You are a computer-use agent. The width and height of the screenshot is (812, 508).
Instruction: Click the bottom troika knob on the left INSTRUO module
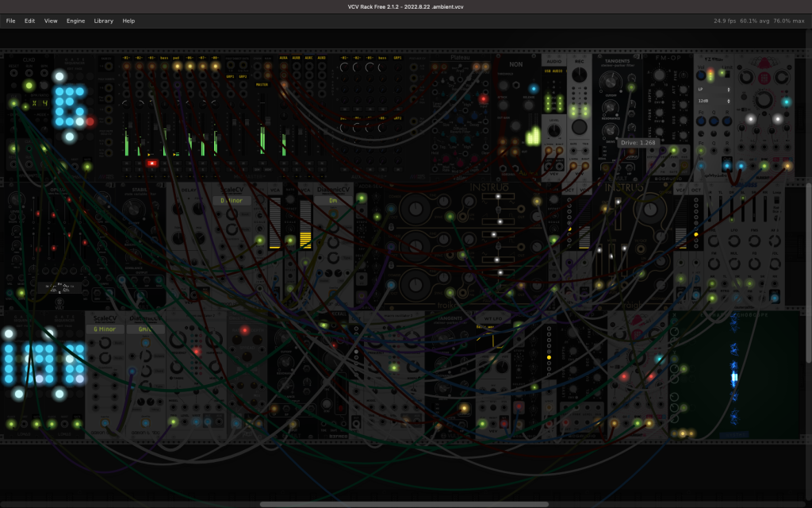click(x=416, y=284)
